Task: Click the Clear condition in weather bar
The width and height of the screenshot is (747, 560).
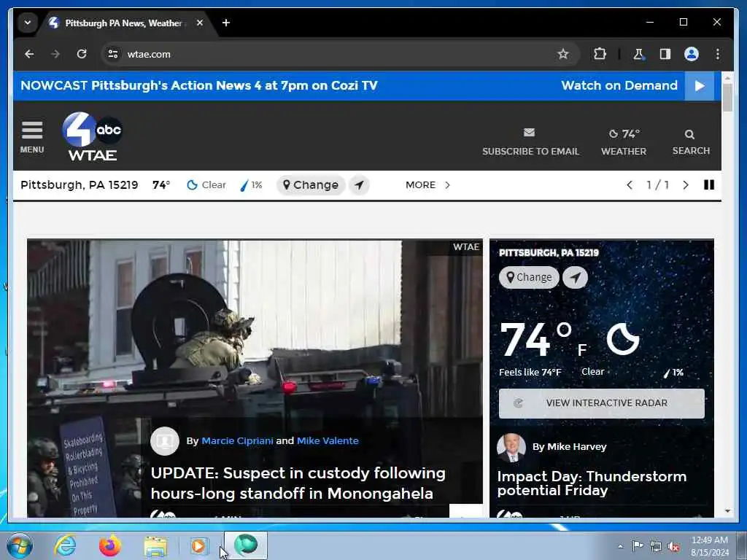Action: click(206, 184)
